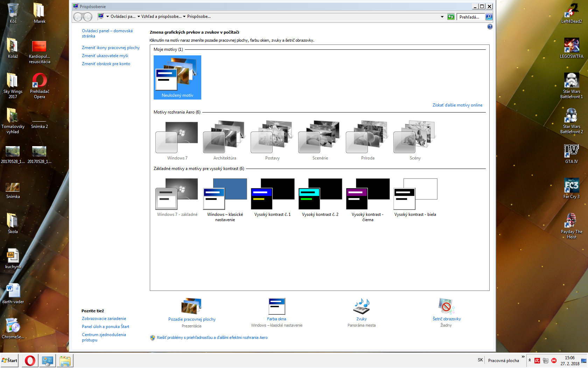This screenshot has height=368, width=588.
Task: Open Opera from the taskbar
Action: 30,360
